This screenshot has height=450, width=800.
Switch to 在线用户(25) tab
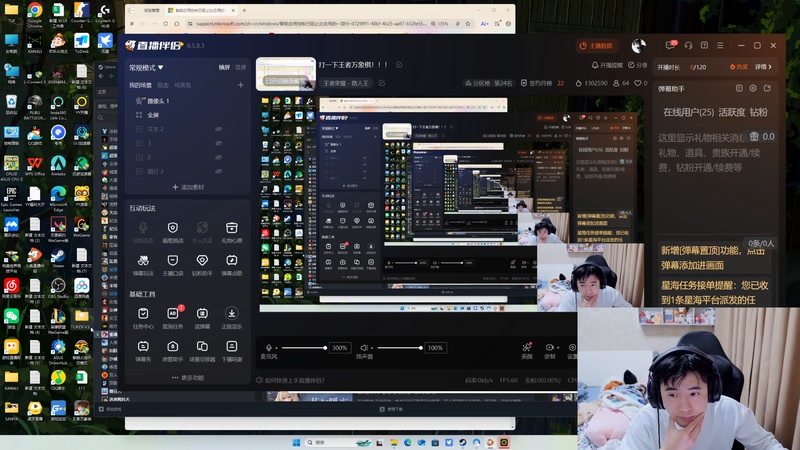(x=688, y=112)
